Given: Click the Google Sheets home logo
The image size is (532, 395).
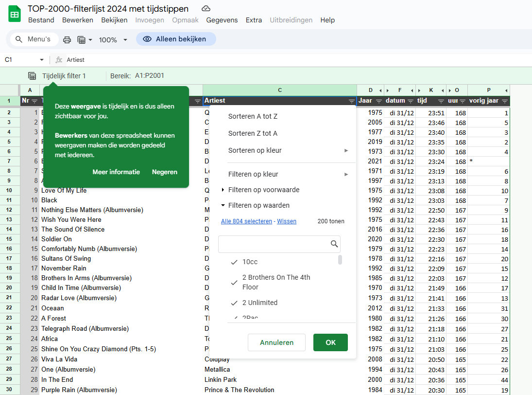Looking at the screenshot, I should (x=15, y=14).
